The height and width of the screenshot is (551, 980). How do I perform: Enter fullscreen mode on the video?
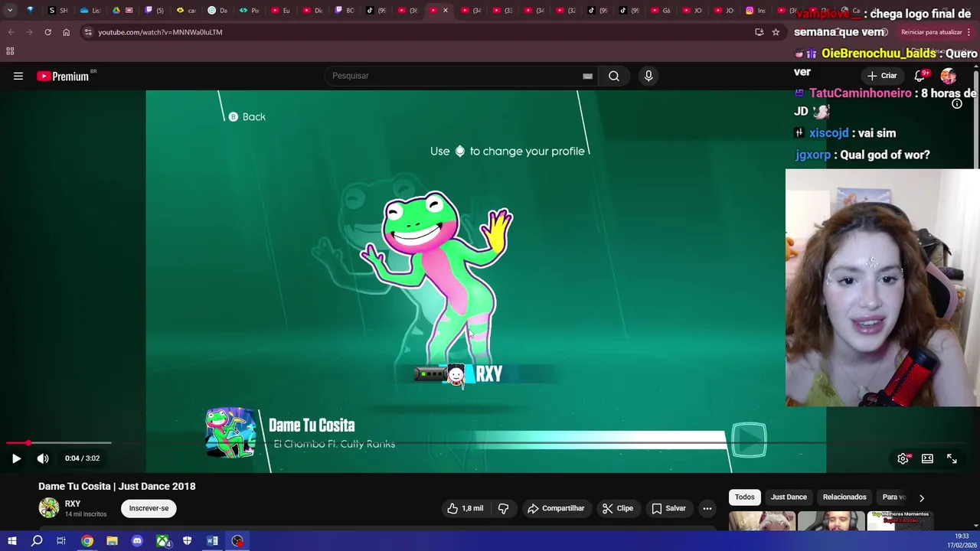952,458
